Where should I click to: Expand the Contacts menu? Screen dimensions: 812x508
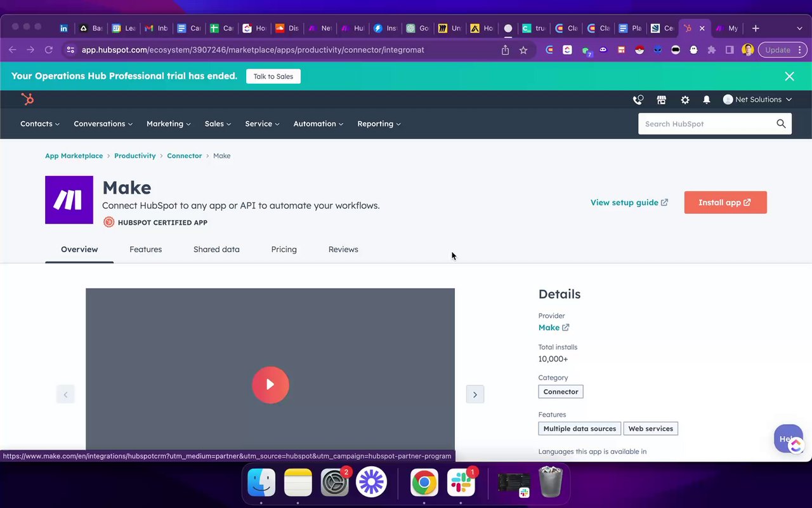click(x=40, y=124)
